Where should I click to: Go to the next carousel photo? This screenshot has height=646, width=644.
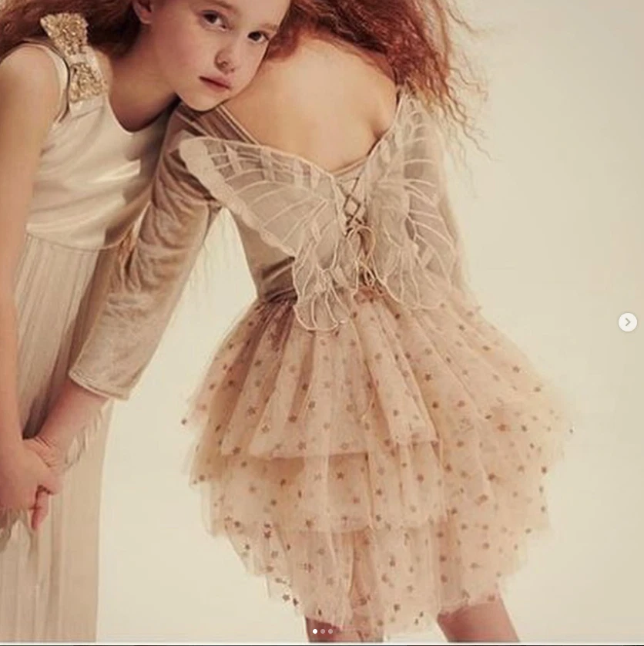pyautogui.click(x=627, y=322)
